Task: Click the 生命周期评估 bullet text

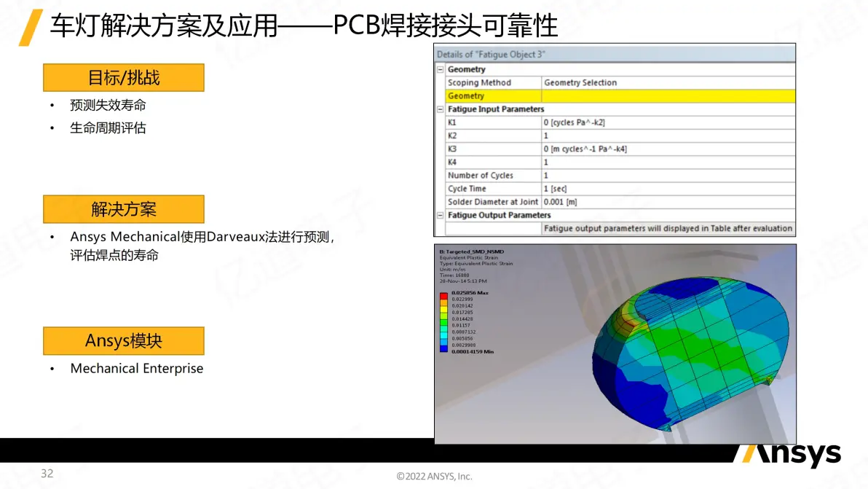Action: click(108, 128)
